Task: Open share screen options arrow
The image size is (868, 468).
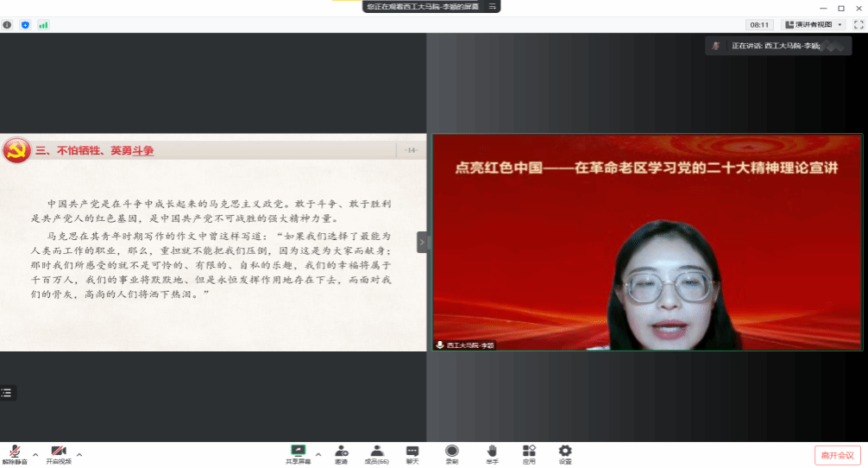Action: (x=318, y=453)
